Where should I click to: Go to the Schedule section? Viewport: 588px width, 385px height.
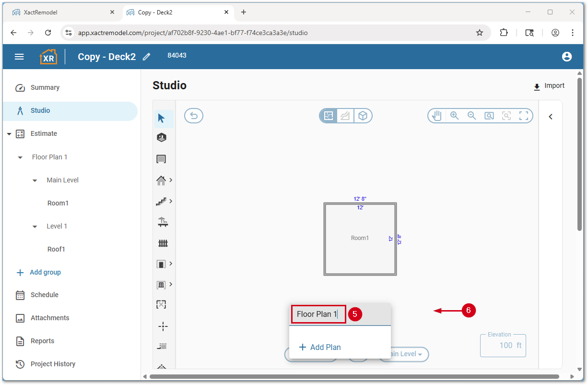pos(44,295)
